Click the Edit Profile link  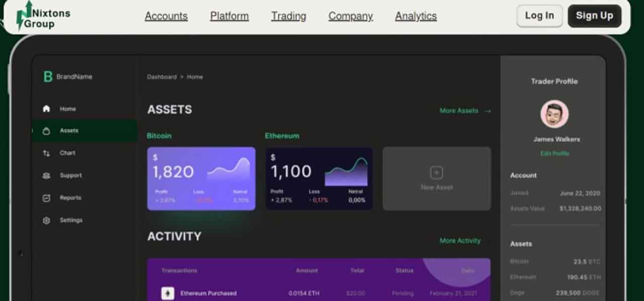pyautogui.click(x=554, y=153)
